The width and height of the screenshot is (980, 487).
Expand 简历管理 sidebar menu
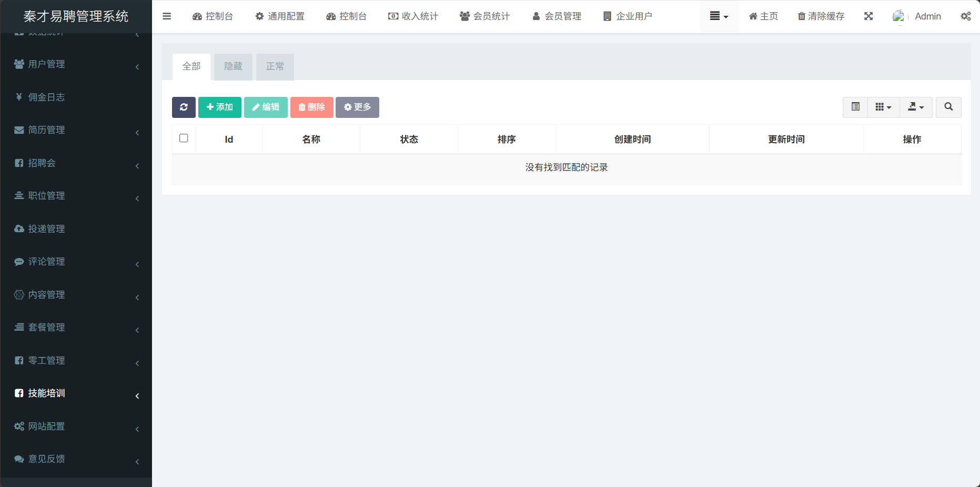click(76, 130)
